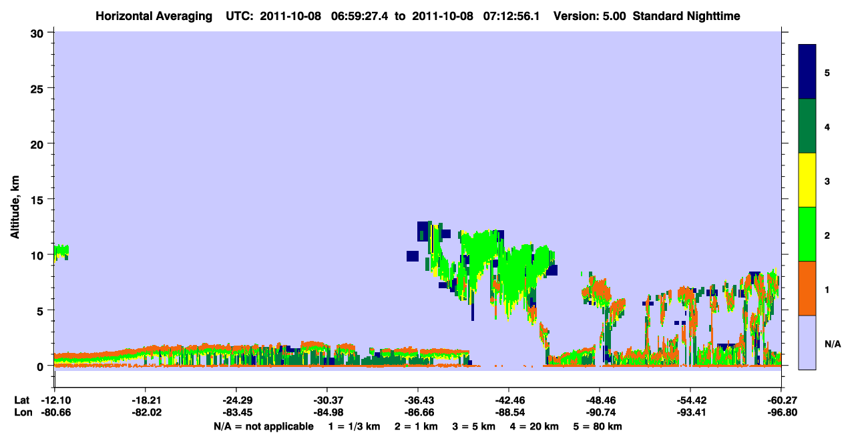The height and width of the screenshot is (445, 868).
Task: Click the yellow color bar segment labeled 3
Action: 807,180
